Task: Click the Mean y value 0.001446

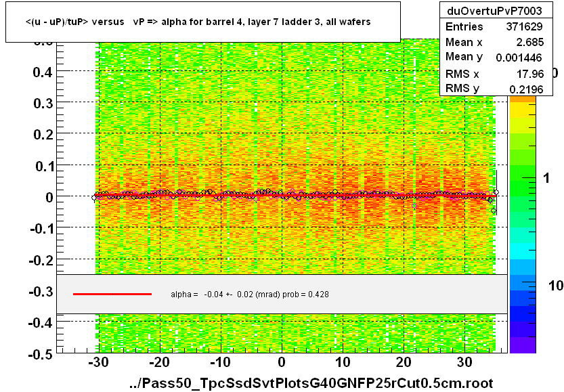Action: coord(519,58)
